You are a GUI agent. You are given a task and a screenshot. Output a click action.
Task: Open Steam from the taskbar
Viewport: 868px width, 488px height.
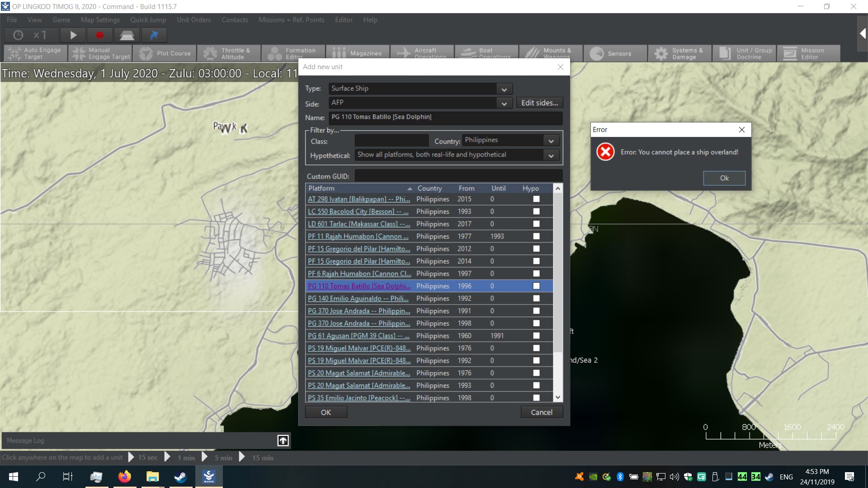pos(180,477)
